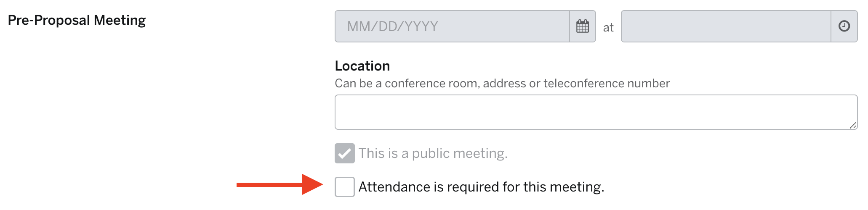Click the word 'teleconference number' in hint
The height and width of the screenshot is (210, 868).
[x=607, y=83]
